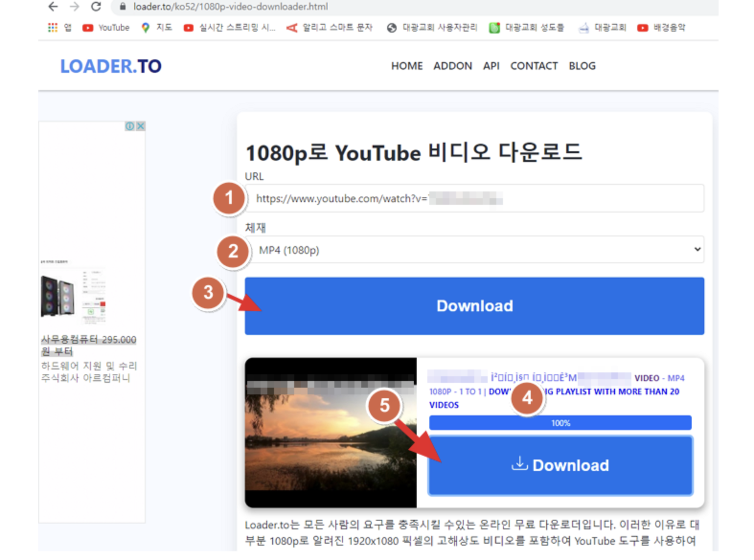
Task: Open the 실시간 스트리밍 bookmark
Action: click(x=229, y=28)
